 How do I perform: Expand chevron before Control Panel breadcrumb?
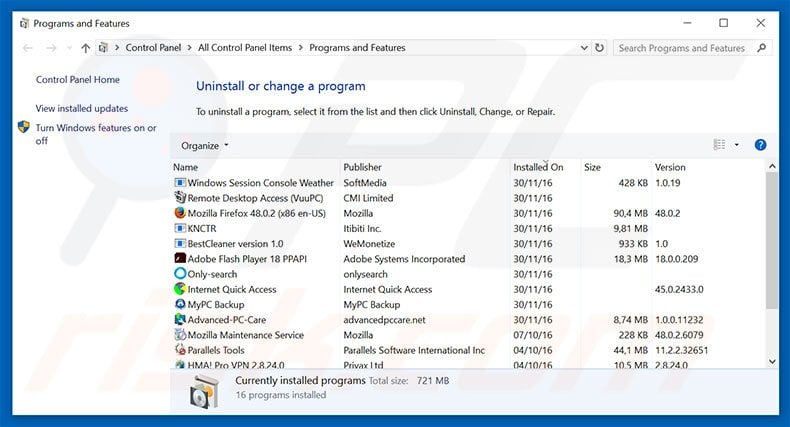pos(117,48)
